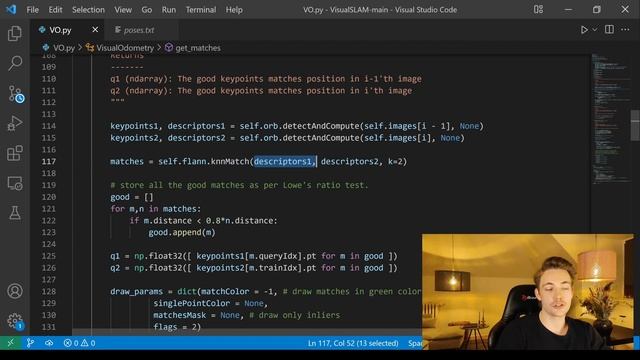Image resolution: width=640 pixels, height=360 pixels.
Task: Switch to the poses.txt tab
Action: pyautogui.click(x=138, y=30)
